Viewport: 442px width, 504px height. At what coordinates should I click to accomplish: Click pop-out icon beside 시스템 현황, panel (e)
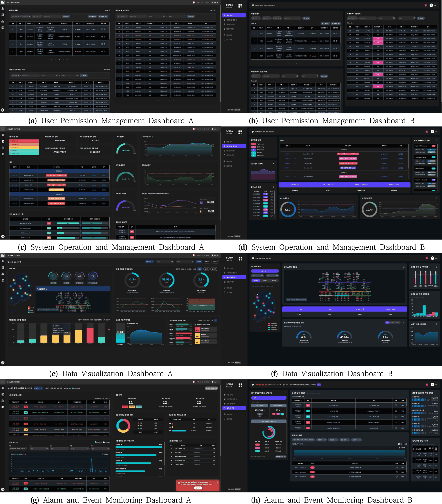(46, 289)
